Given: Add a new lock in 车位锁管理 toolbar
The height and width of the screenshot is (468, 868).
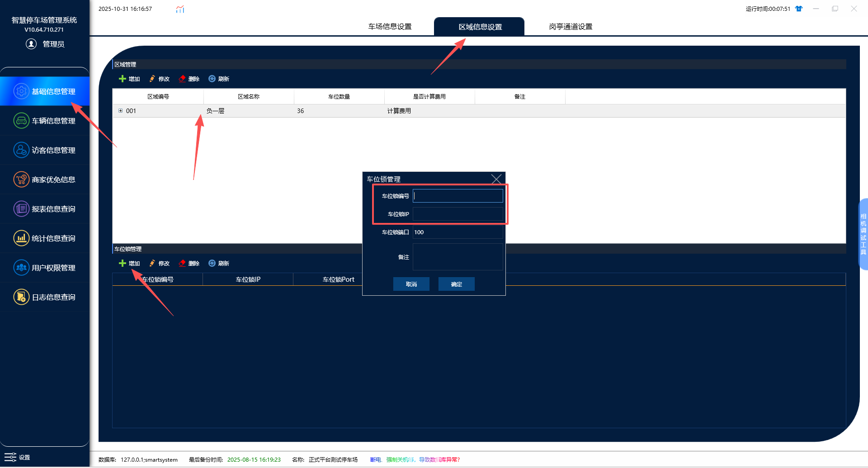Looking at the screenshot, I should pos(129,263).
